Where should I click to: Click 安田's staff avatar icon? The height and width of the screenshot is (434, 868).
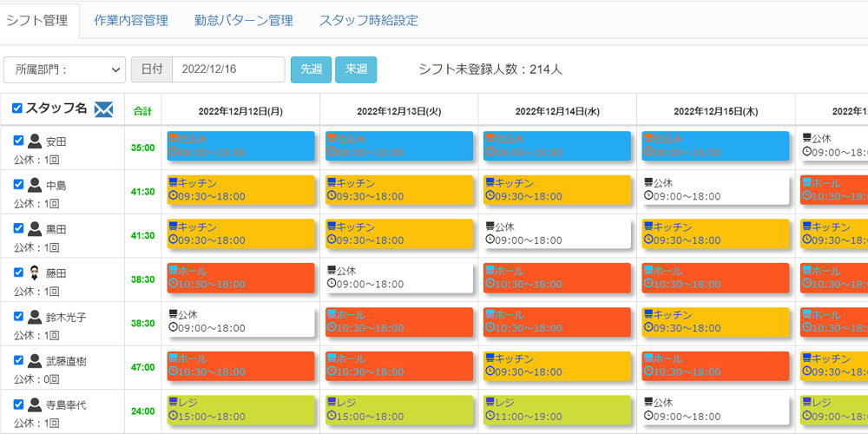pos(35,141)
